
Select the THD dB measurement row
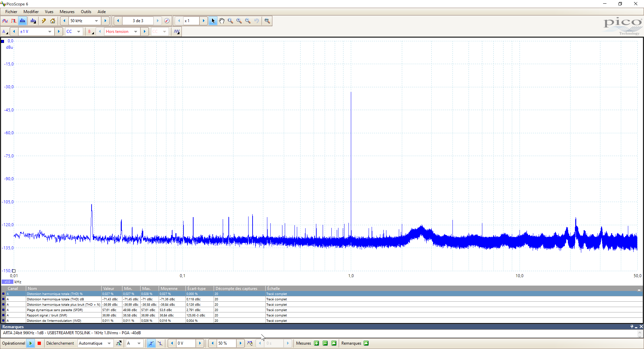click(322, 299)
